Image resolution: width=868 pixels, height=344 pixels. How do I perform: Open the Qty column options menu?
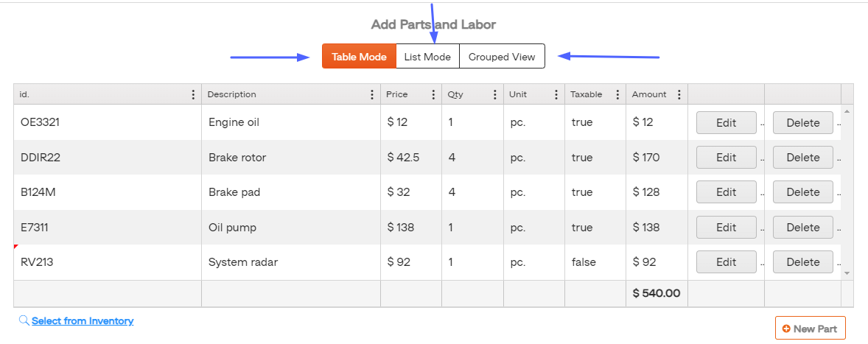pos(494,94)
